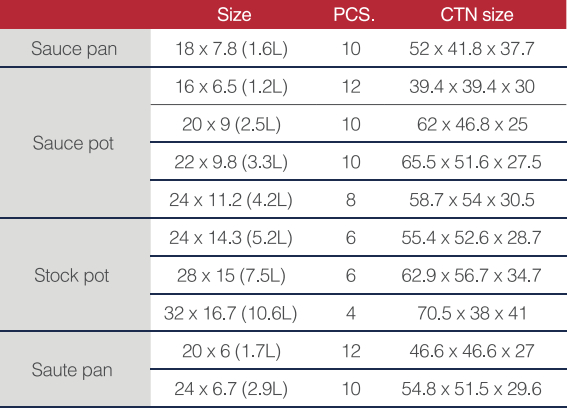Click the 28 x 15 (7.5L) size cell

point(231,275)
